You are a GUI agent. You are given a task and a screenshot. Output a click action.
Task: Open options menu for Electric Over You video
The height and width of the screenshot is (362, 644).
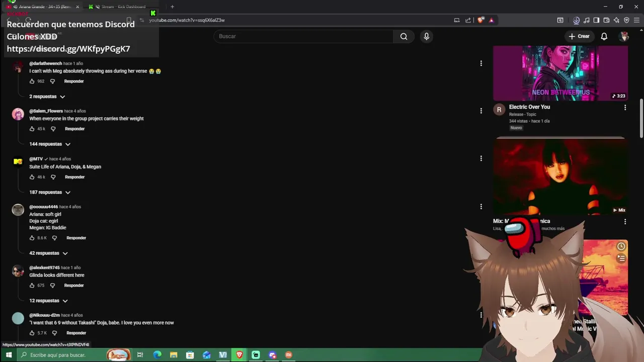625,108
